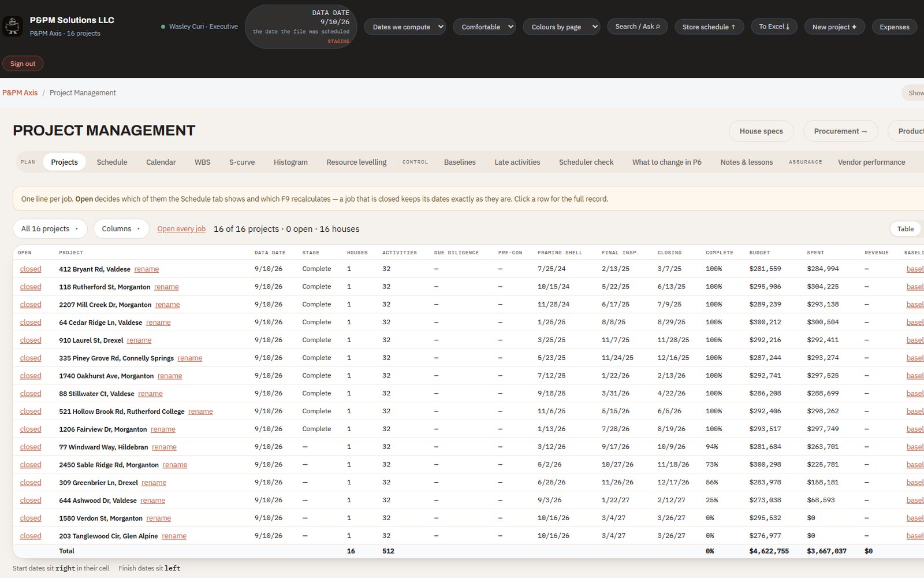Toggle closed status for 203 Tanglewood Cir
Screen dimensions: 924x578
[31, 536]
